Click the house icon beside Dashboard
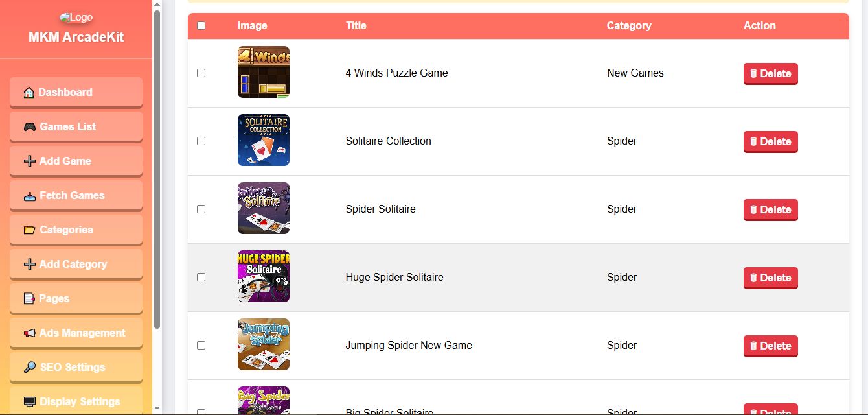This screenshot has width=868, height=415. point(29,93)
